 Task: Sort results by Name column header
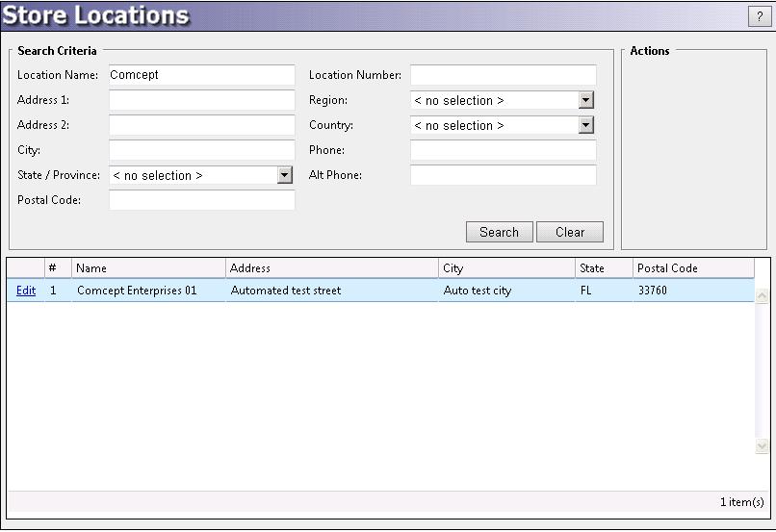148,268
